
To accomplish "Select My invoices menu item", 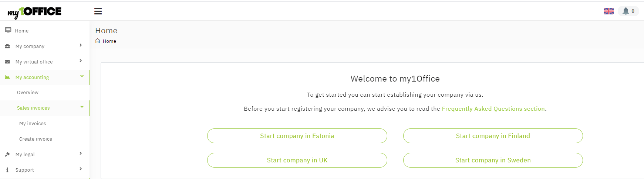I will click(x=33, y=124).
